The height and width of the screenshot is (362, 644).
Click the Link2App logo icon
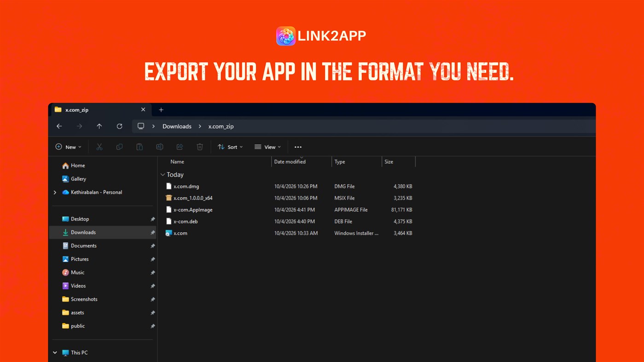coord(286,36)
